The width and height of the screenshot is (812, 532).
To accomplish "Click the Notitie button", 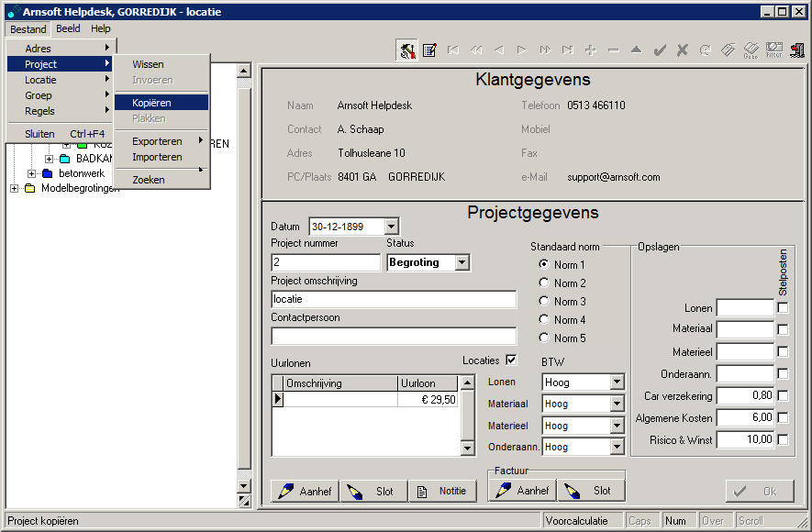I will coord(442,492).
